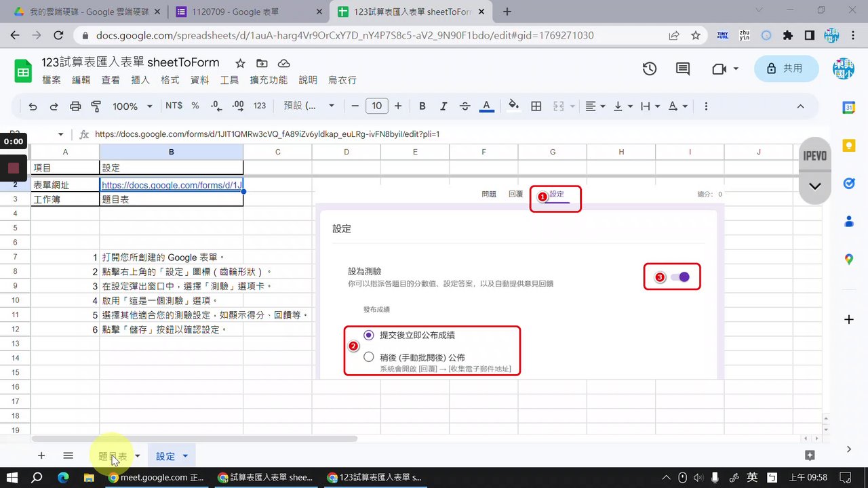The height and width of the screenshot is (488, 868).
Task: Apply percent format to cell
Action: point(195,106)
